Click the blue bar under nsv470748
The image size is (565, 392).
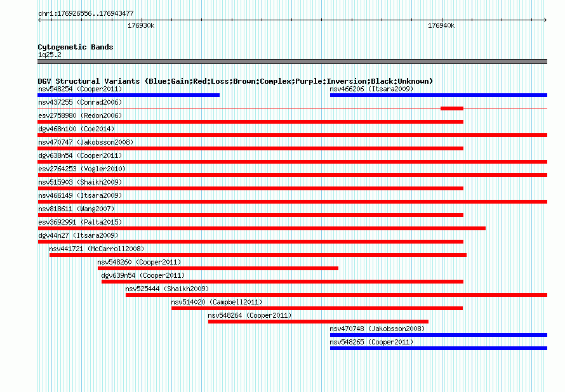[439, 335]
